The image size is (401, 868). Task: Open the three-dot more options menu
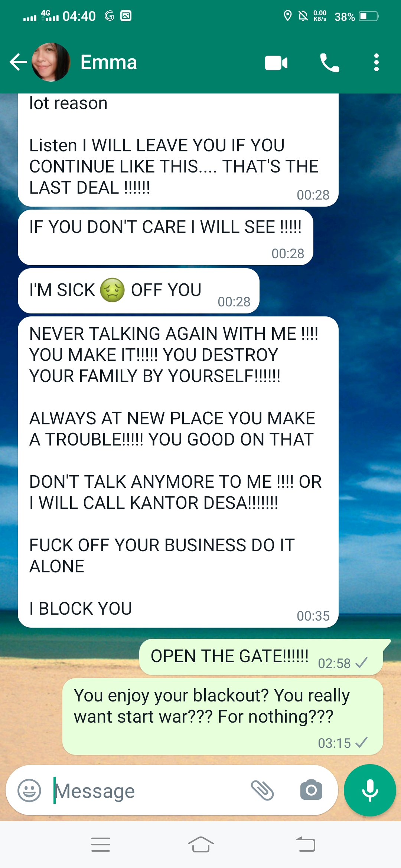tap(376, 62)
